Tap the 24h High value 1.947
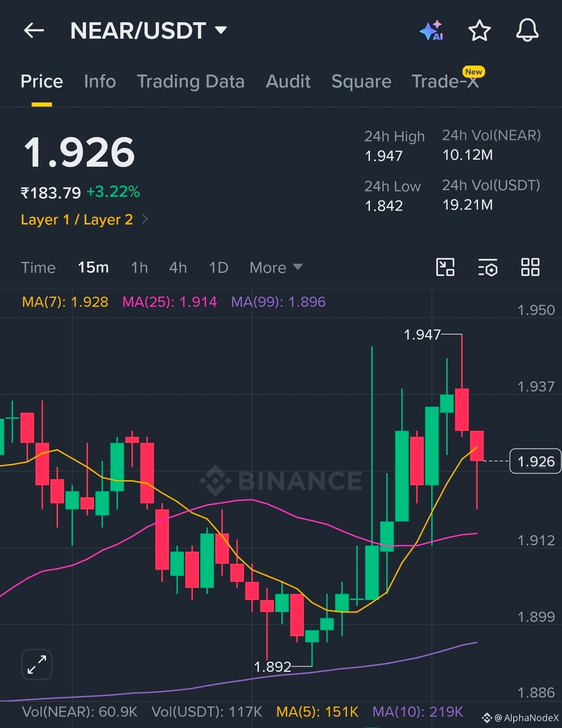 pos(384,156)
